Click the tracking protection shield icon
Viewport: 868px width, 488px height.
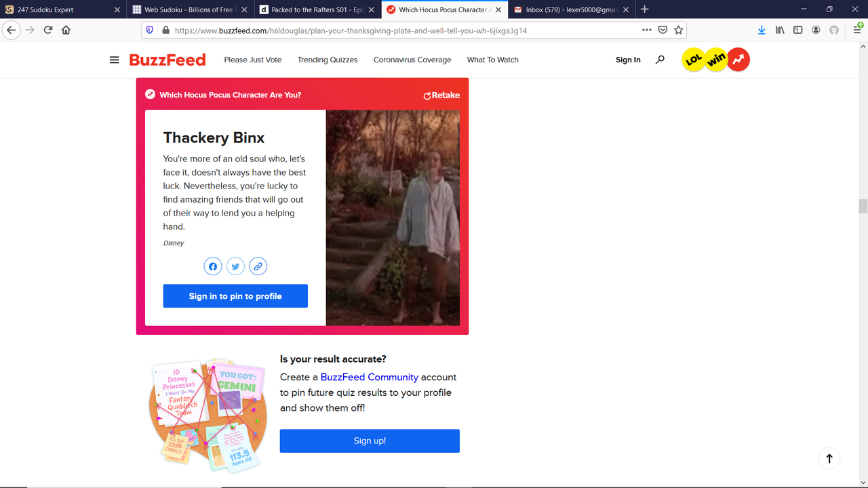150,30
